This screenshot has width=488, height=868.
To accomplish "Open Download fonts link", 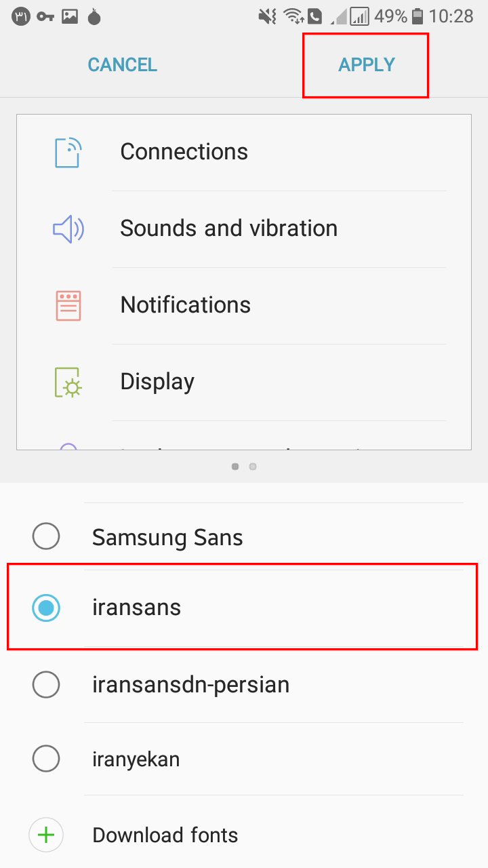I will tap(165, 835).
